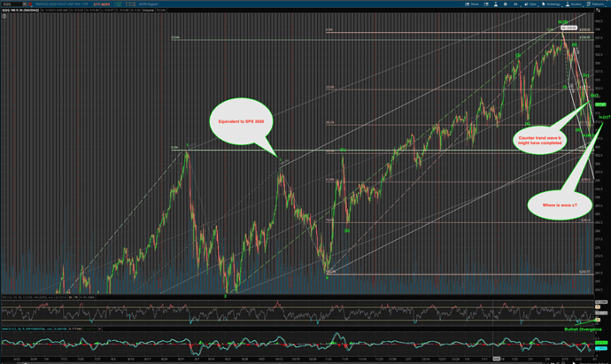
Task: Select the 'Equivalent to SPX 3550' bubble
Action: click(x=241, y=121)
